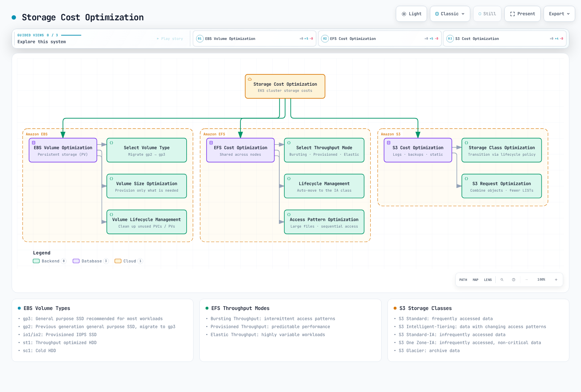The image size is (581, 392).
Task: Zoom in with the plus icon
Action: 556,280
